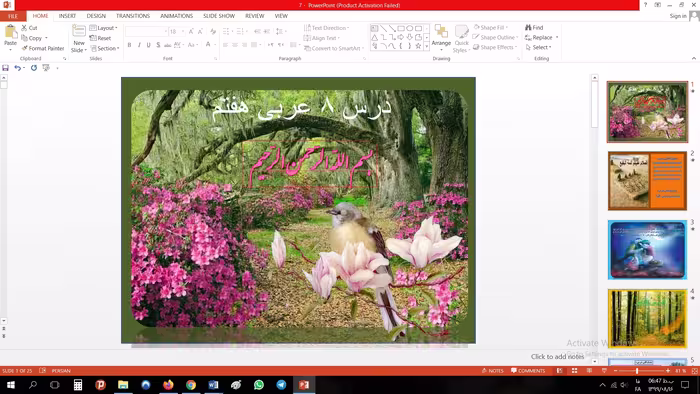700x394 pixels.
Task: Click the Undo arrow
Action: pos(17,68)
